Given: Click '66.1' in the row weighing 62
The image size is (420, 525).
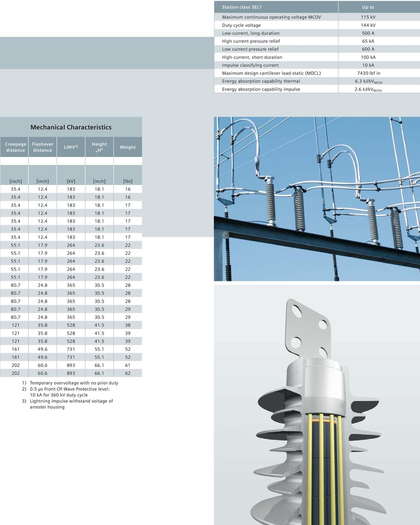Looking at the screenshot, I should 99,373.
